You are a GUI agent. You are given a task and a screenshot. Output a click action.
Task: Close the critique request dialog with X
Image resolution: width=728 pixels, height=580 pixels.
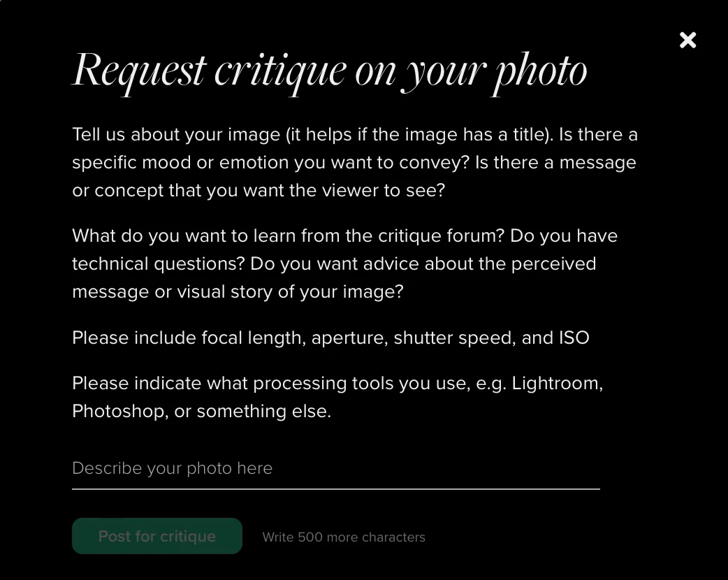[687, 40]
